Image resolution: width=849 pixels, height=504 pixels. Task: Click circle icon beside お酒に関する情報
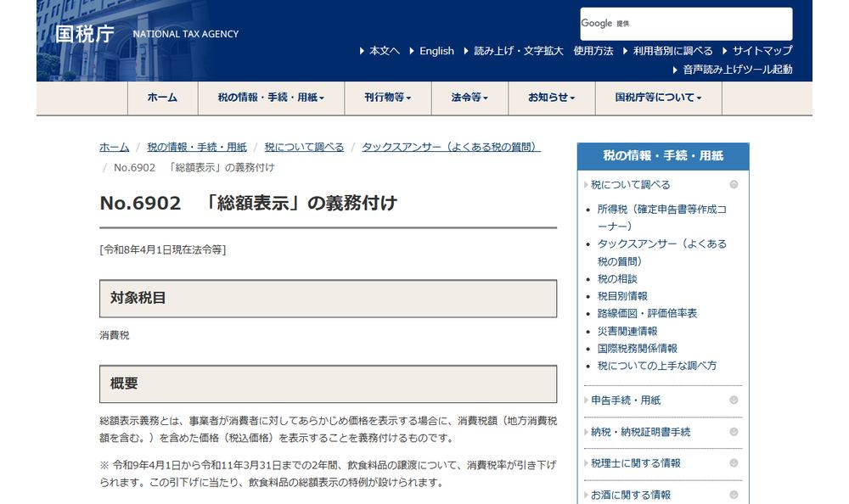(x=734, y=495)
